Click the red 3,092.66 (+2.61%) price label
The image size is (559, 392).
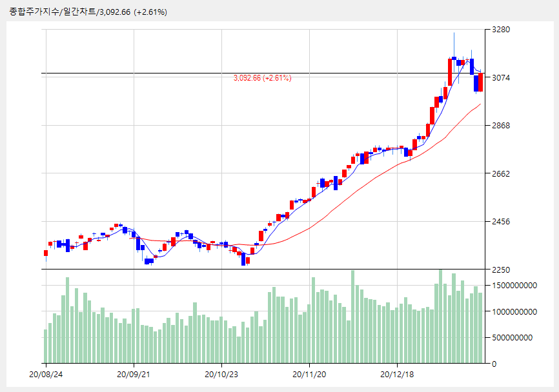click(262, 78)
